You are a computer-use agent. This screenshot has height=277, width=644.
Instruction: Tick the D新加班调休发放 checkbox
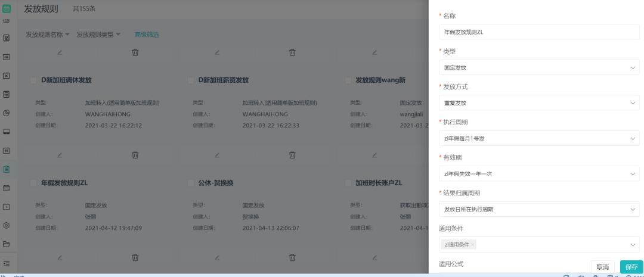coord(33,80)
